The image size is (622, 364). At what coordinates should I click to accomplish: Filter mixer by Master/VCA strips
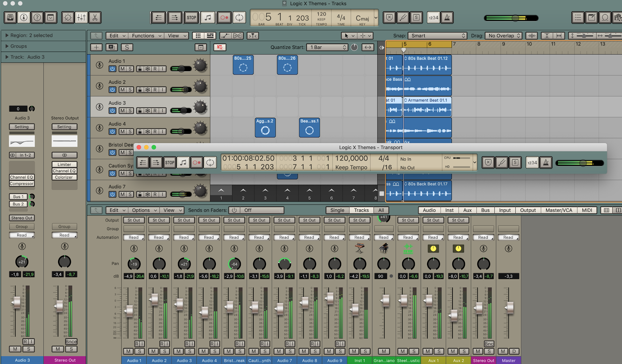click(x=559, y=210)
